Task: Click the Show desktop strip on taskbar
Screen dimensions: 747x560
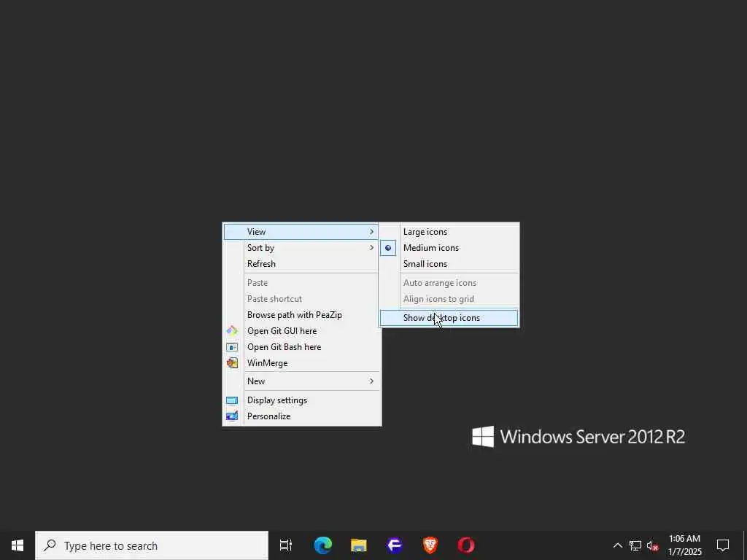Action: [x=745, y=545]
